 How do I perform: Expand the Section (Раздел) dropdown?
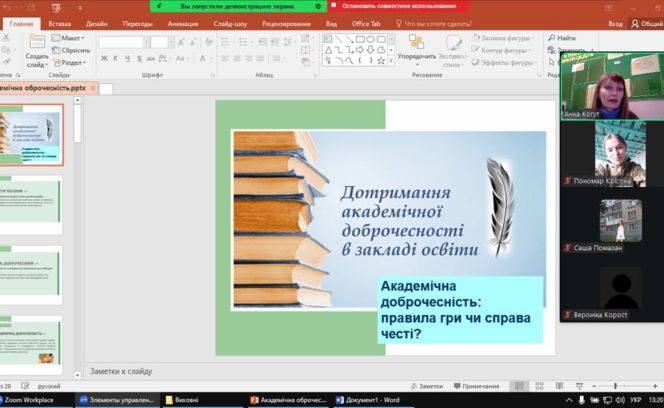[x=71, y=62]
